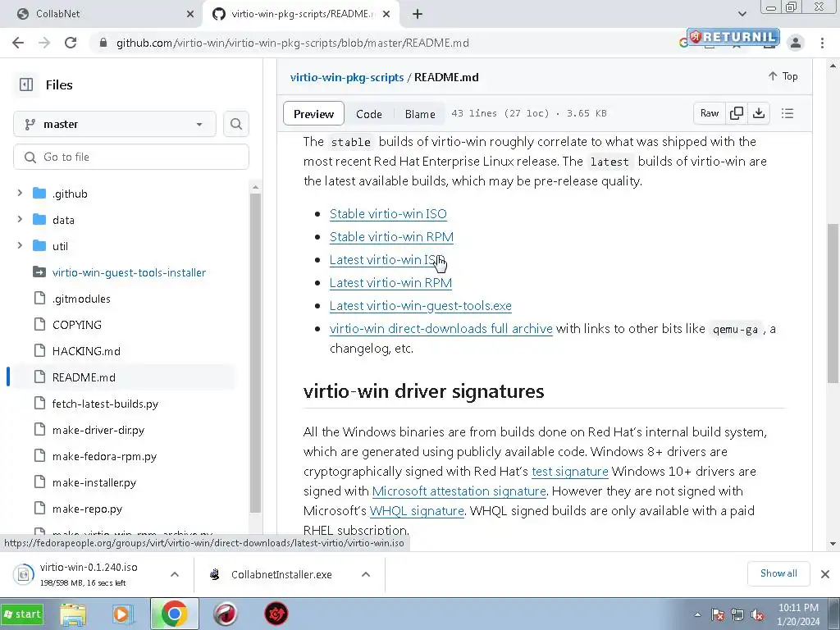Open Stable virtio-win RPM link
This screenshot has width=840, height=630.
391,237
